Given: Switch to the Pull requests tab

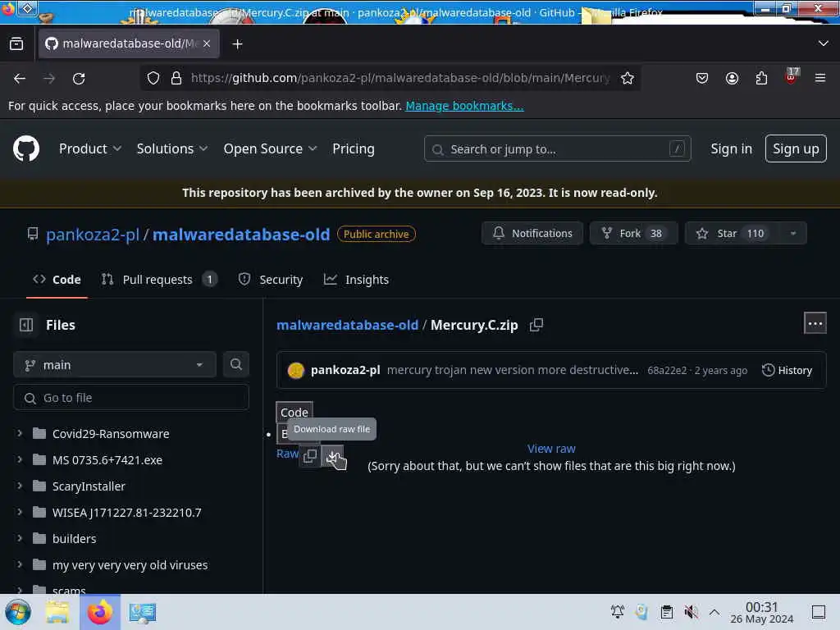Looking at the screenshot, I should click(159, 279).
